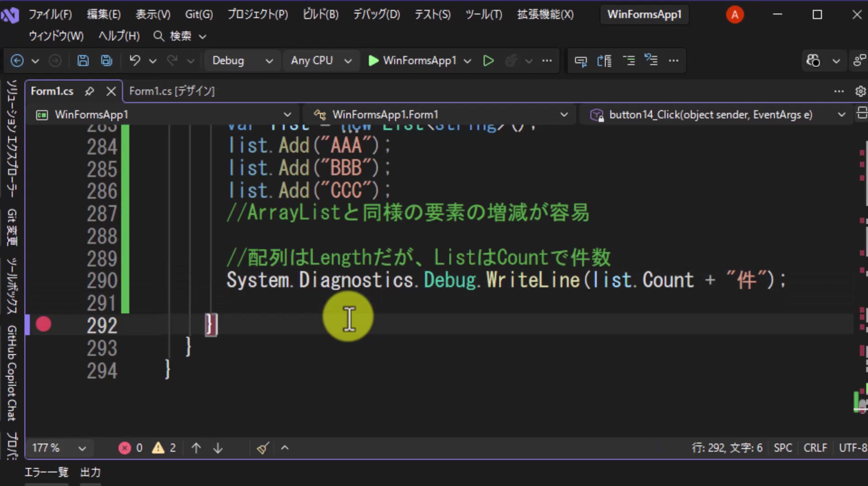
Task: Open the テスト(S) menu
Action: coord(433,14)
